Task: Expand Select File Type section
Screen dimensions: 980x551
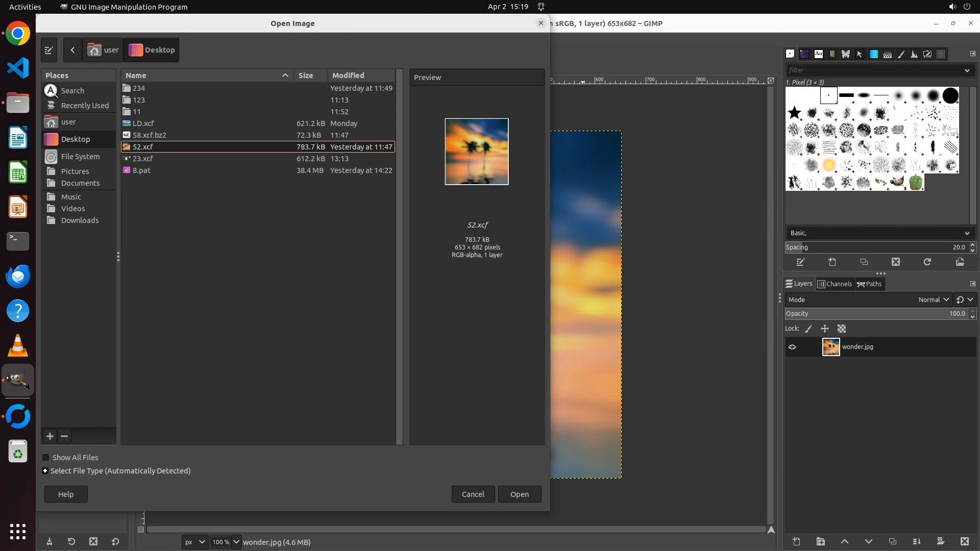Action: (45, 471)
